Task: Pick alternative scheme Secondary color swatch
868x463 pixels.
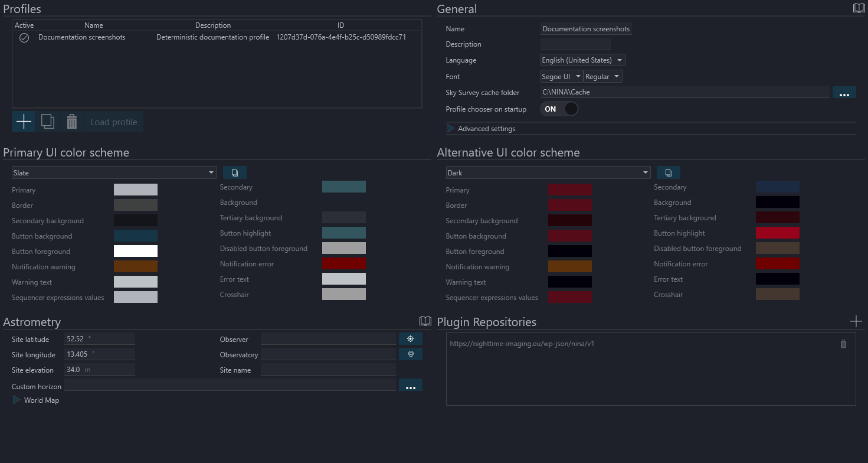Action: point(778,187)
